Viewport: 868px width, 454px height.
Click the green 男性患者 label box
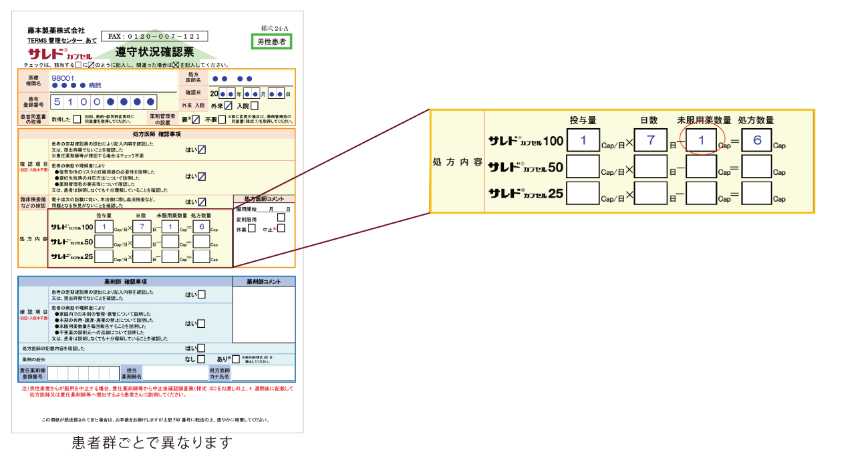click(271, 41)
